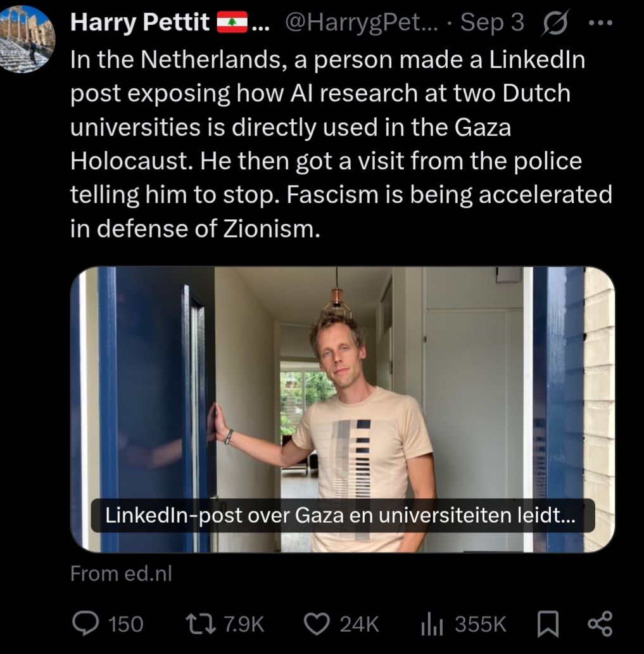Click the "LinkedIn-post over Gaza" headline caption

click(342, 516)
